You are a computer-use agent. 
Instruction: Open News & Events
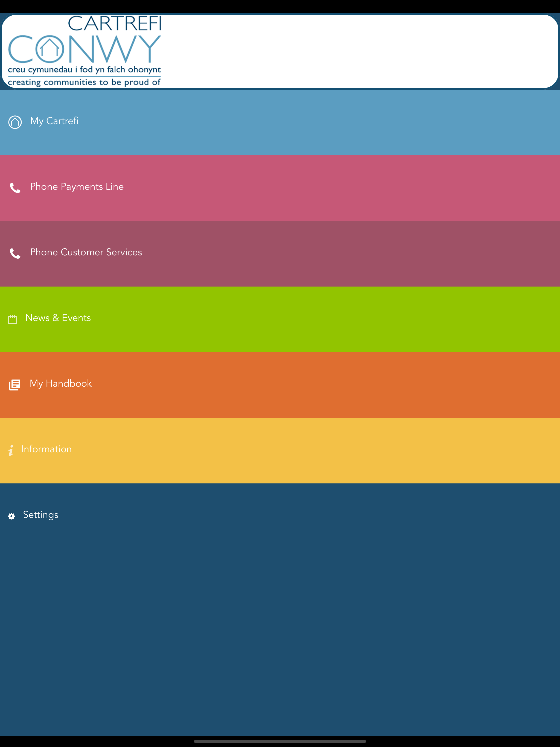point(280,319)
